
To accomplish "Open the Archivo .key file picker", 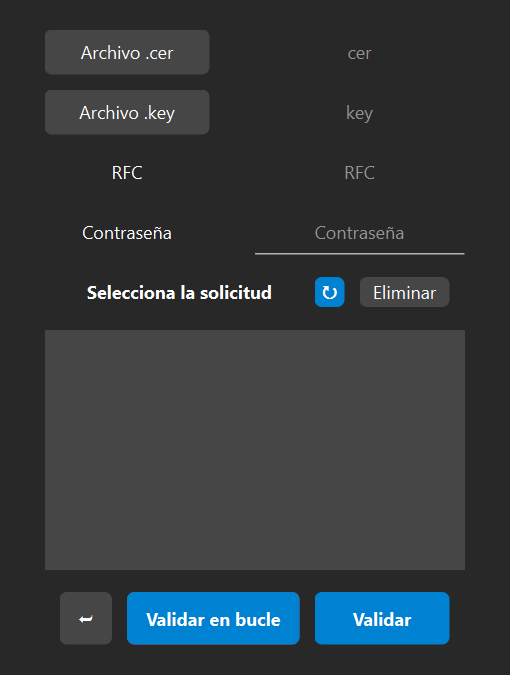I will pyautogui.click(x=127, y=112).
